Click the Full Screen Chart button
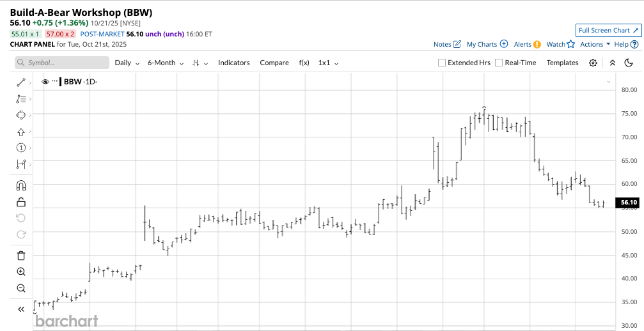 [x=608, y=30]
